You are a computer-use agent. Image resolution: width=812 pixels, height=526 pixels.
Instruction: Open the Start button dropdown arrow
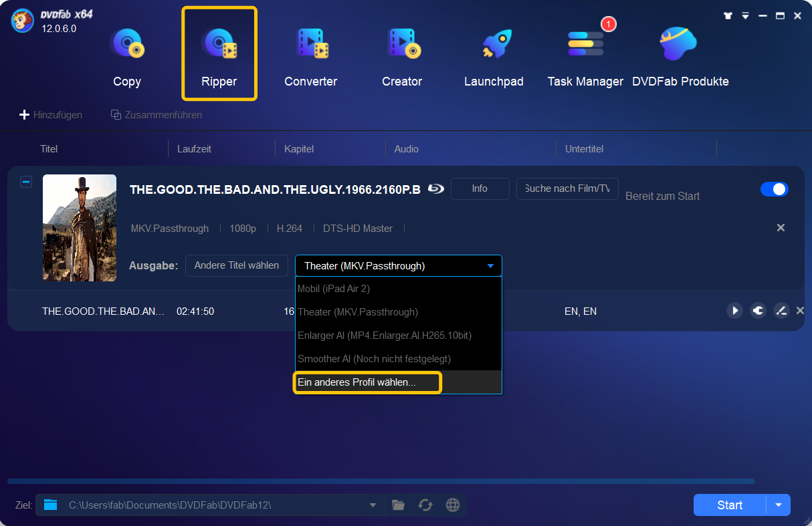779,505
